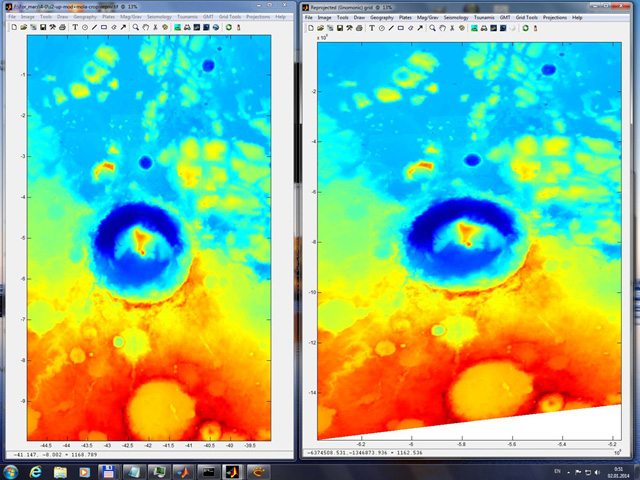Open Grid Tools menu in Reprojected grid window

(527, 18)
